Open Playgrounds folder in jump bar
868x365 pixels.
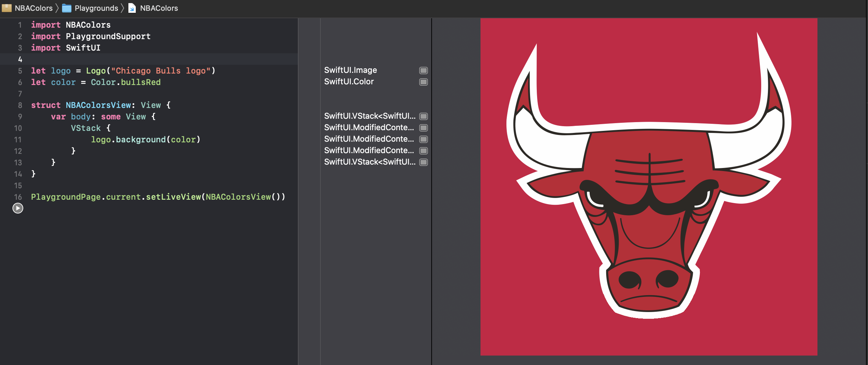click(x=96, y=8)
